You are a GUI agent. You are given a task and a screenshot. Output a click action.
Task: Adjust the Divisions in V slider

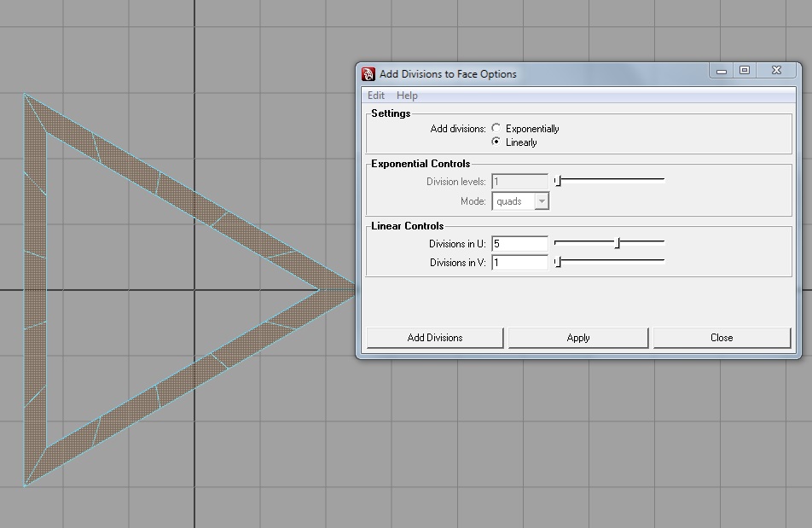click(x=609, y=261)
